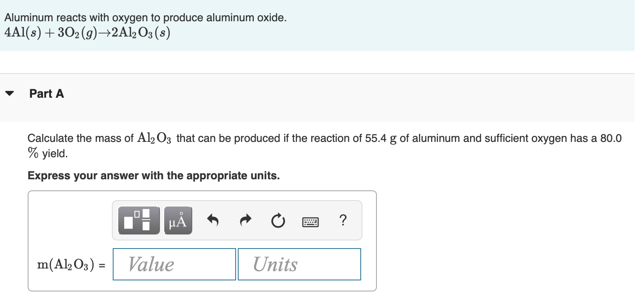Click the Part A disclosure triangle

click(10, 94)
